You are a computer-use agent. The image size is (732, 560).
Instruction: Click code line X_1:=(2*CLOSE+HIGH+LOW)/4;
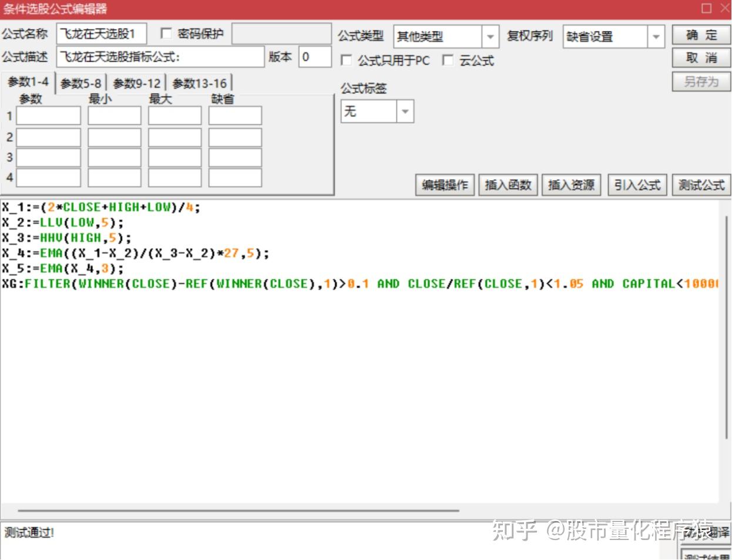coord(101,207)
